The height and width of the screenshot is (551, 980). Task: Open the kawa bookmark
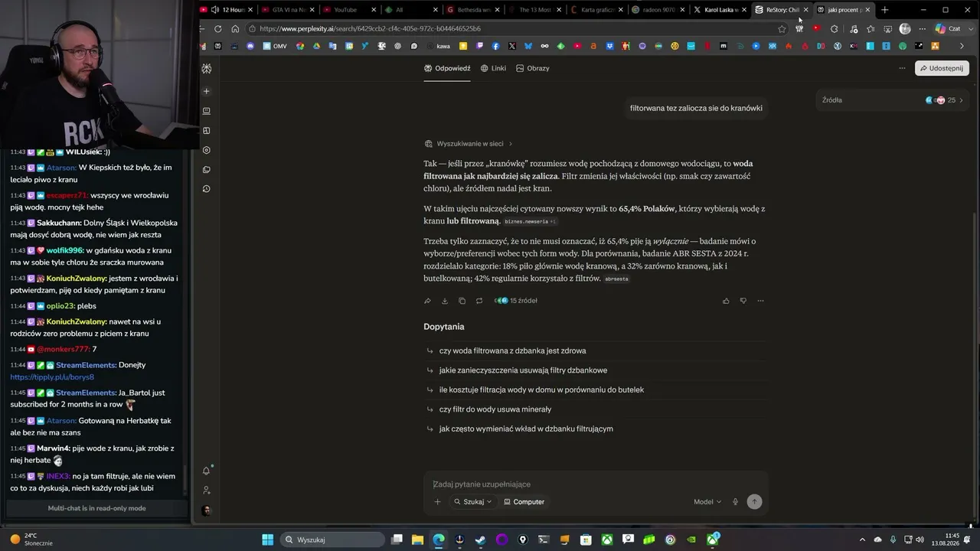438,46
